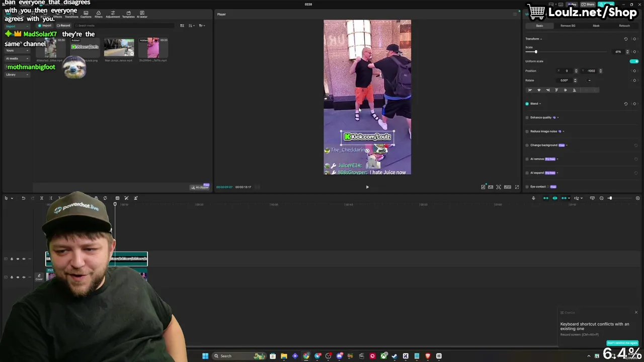Play the video preview

[x=367, y=187]
